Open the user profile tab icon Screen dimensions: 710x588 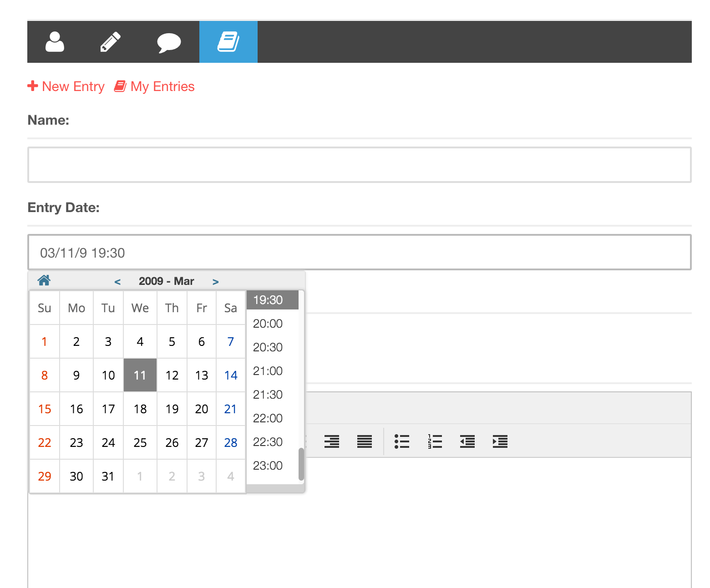point(55,42)
